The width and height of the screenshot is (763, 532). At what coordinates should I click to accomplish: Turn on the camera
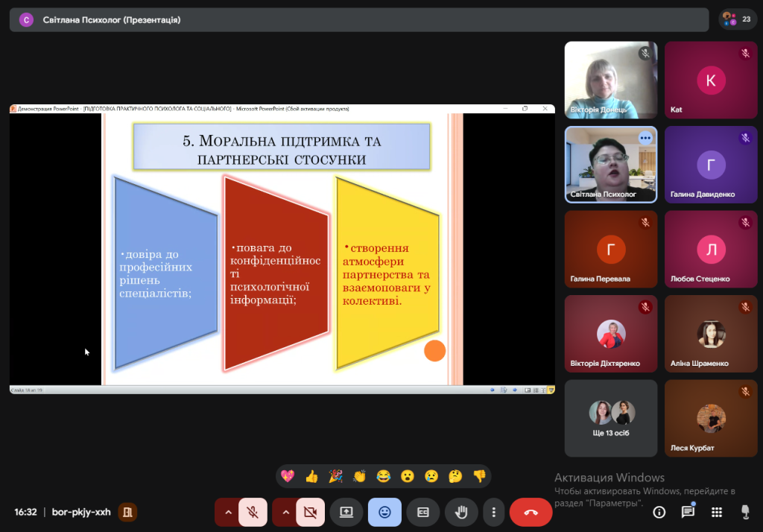tap(311, 512)
